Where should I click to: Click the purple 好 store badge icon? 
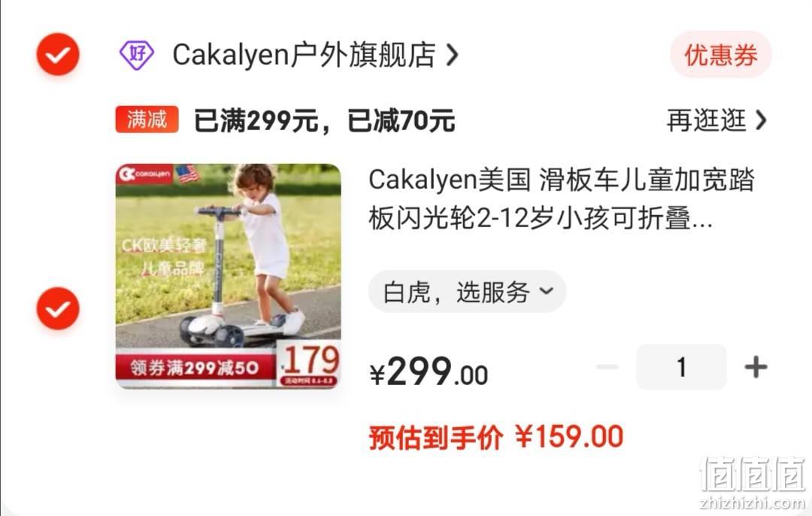pyautogui.click(x=137, y=55)
